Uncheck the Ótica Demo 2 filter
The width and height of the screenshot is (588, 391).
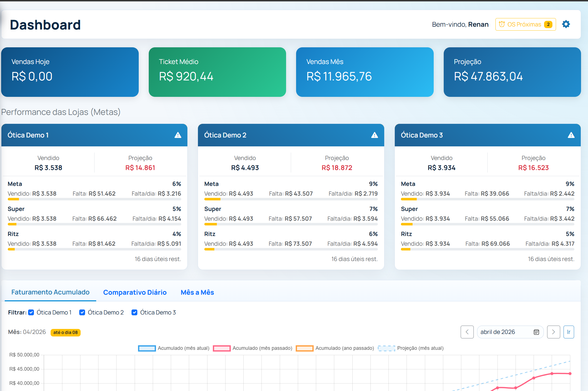82,312
